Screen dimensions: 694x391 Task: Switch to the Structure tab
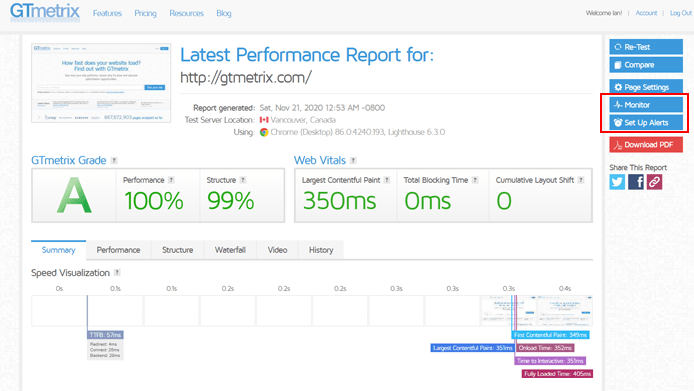(177, 250)
